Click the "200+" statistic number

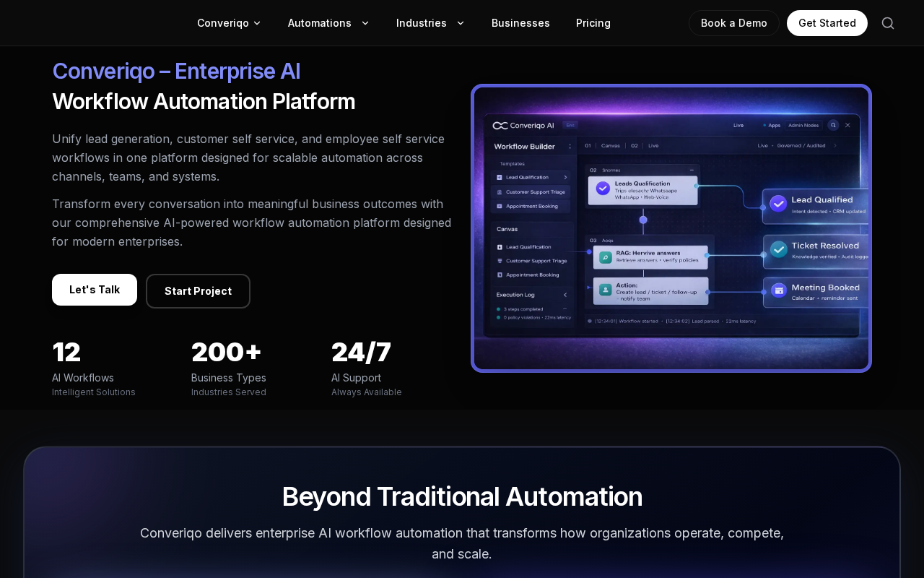226,352
